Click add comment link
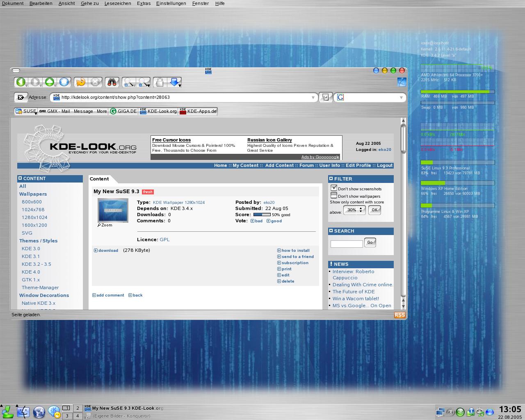This screenshot has width=525, height=420. pos(110,295)
